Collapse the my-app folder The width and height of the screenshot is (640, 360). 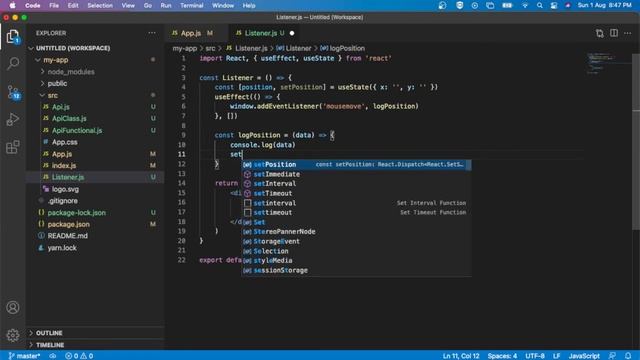pos(56,60)
